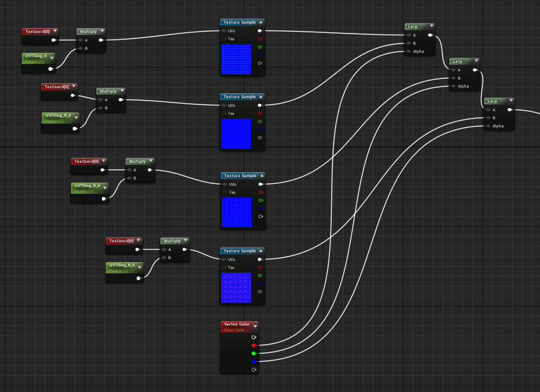The height and width of the screenshot is (392, 540).
Task: Open dropdown arrow on the first Lerp node
Action: 431,26
